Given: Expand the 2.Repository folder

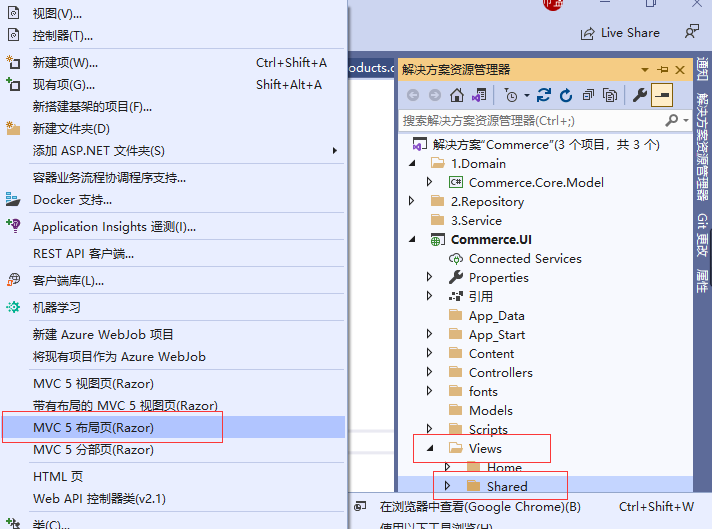Looking at the screenshot, I should pos(411,201).
